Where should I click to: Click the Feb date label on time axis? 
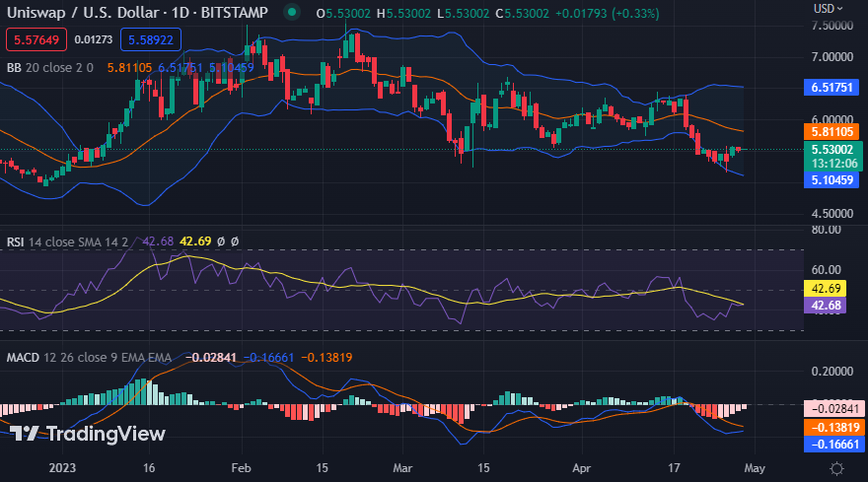[x=241, y=468]
